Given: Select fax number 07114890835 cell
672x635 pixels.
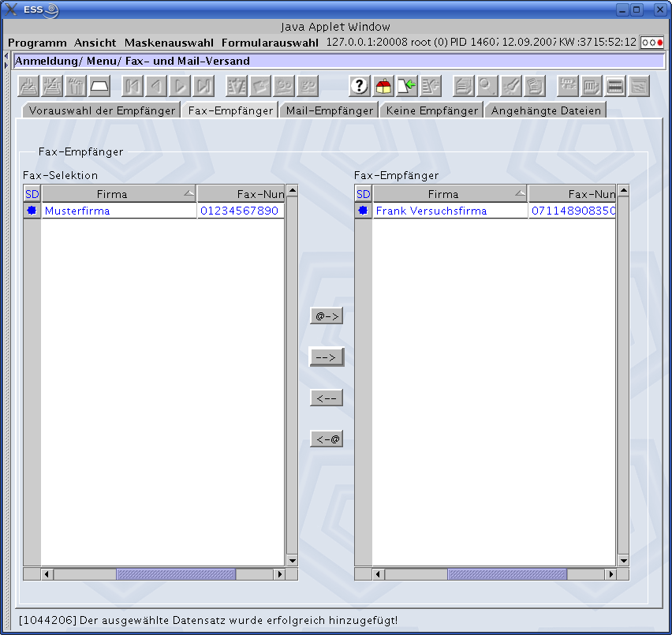Looking at the screenshot, I should pos(572,211).
